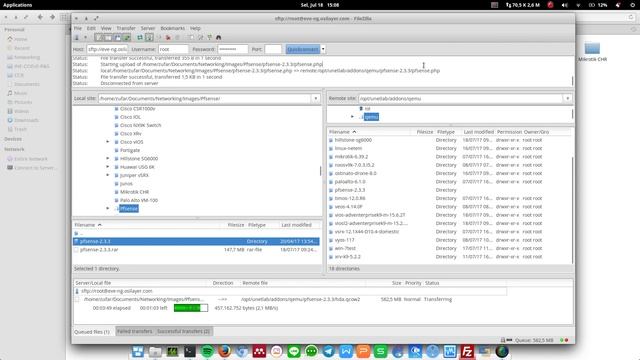640x360 pixels.
Task: Click connection activity indicator LEDs
Action: click(x=564, y=340)
